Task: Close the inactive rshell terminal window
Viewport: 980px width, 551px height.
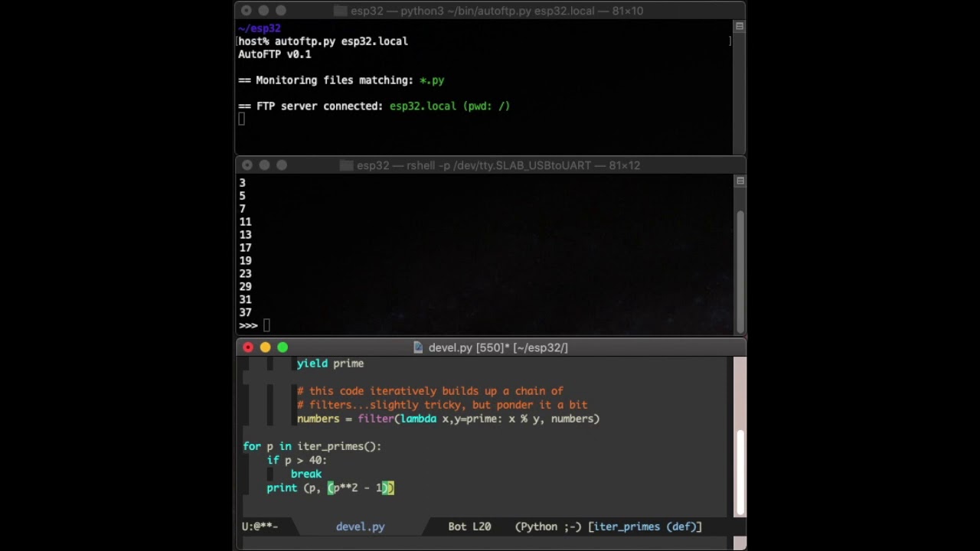Action: (x=247, y=165)
